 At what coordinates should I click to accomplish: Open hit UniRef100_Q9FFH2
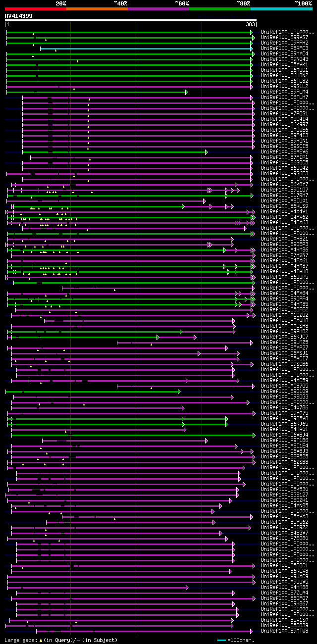click(284, 43)
